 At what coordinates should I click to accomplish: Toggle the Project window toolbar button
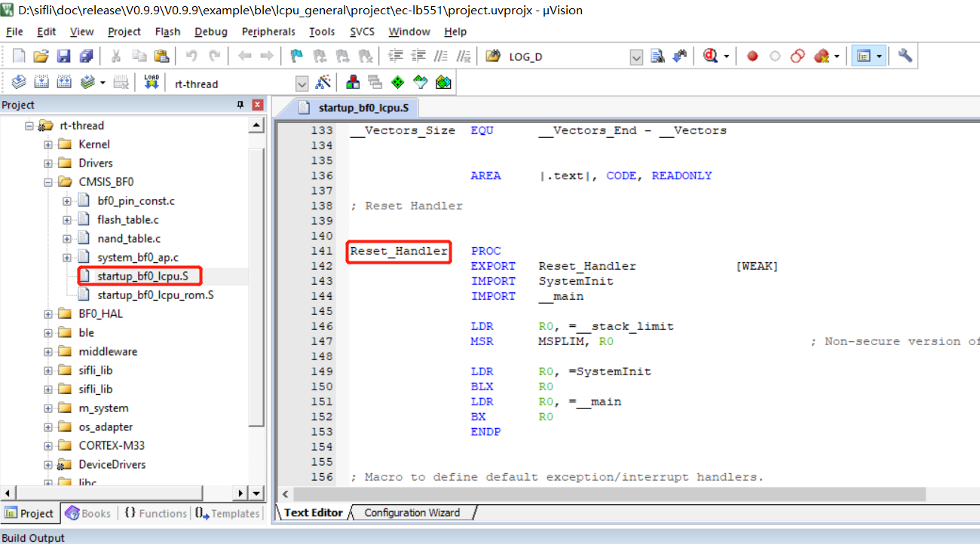coord(864,57)
